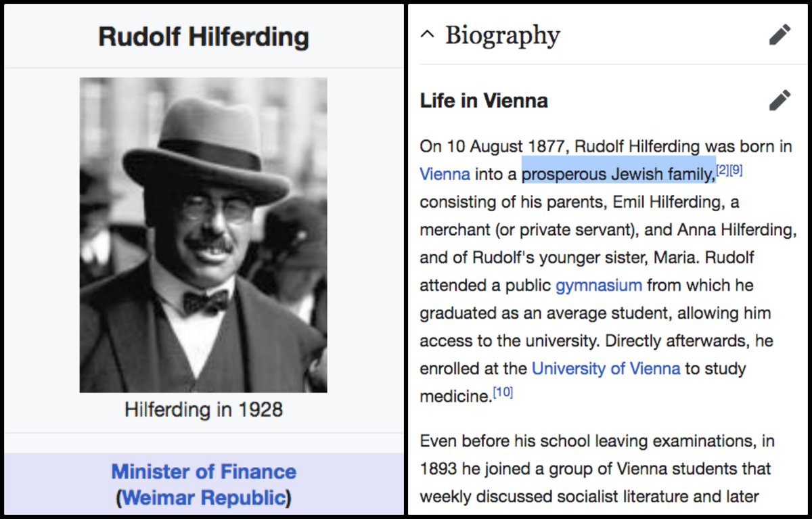
Task: Visit the Weimar Republic link
Action: (x=204, y=499)
